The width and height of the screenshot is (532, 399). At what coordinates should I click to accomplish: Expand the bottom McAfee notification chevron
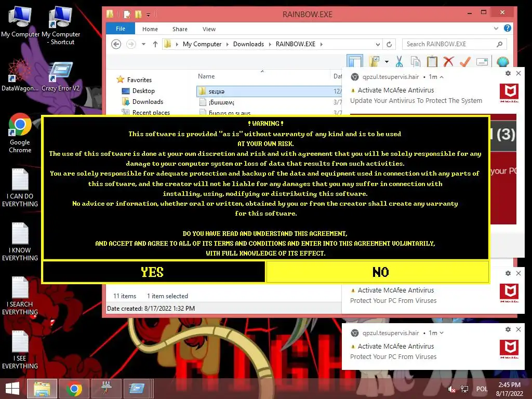(442, 333)
